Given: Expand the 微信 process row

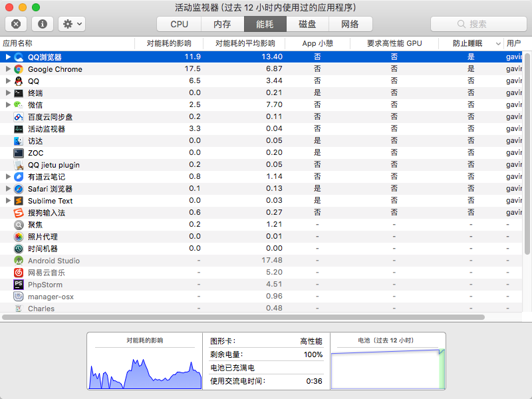Looking at the screenshot, I should [8, 105].
